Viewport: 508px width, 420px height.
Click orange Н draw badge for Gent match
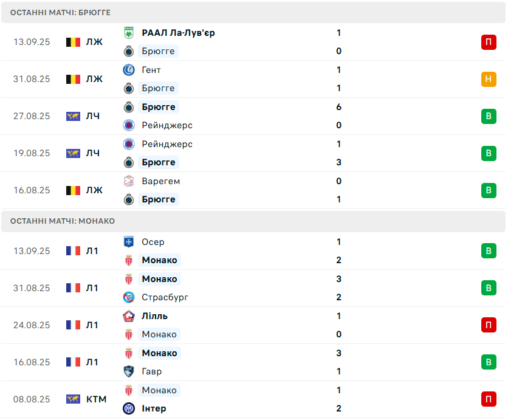coord(489,79)
